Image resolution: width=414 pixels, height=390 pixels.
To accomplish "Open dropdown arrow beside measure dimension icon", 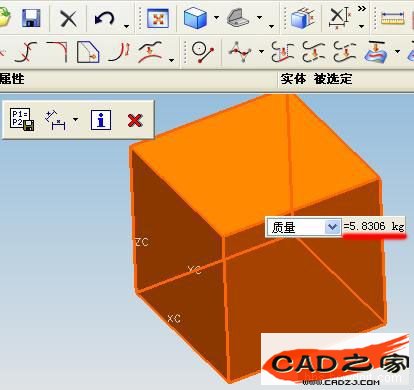I will (76, 119).
